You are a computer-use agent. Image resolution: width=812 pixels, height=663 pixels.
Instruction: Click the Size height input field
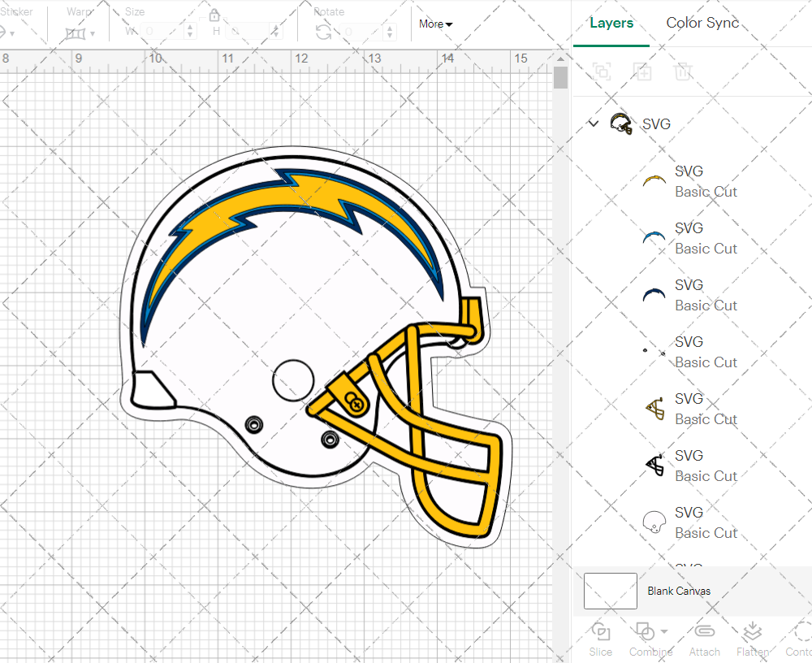point(248,31)
